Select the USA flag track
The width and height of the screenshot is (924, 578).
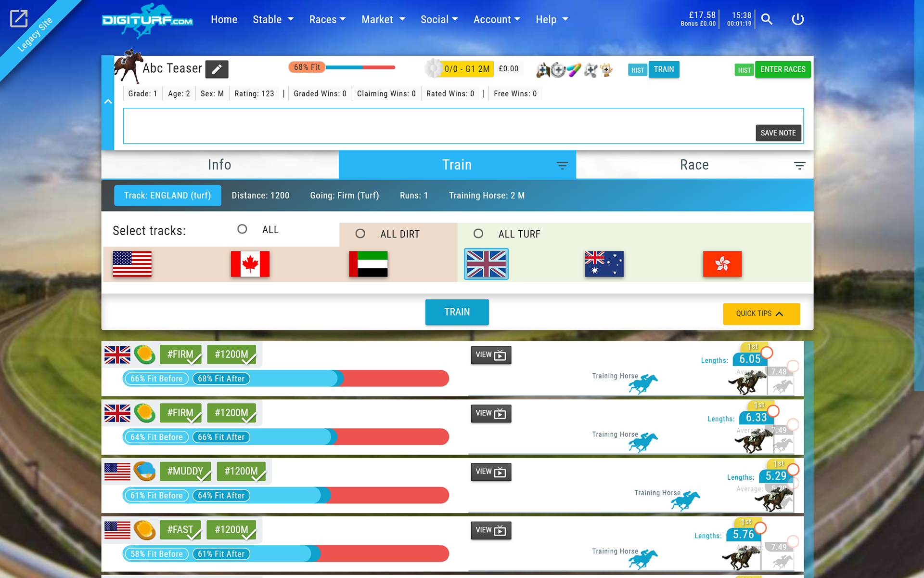pos(132,263)
